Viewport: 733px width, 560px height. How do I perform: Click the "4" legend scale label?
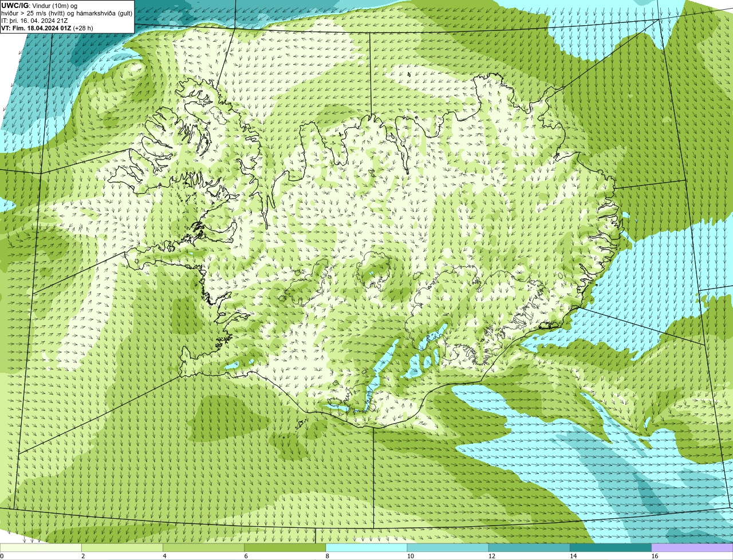coord(164,556)
